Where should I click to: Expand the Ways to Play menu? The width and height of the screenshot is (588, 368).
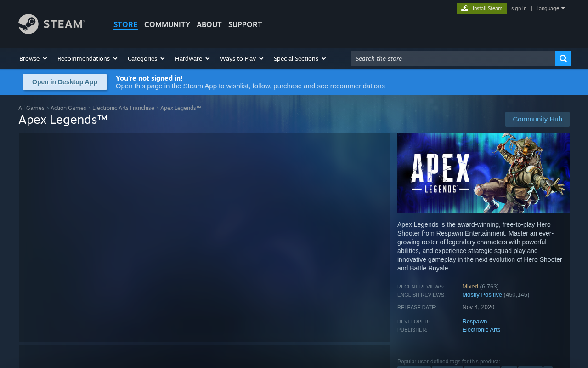pyautogui.click(x=242, y=58)
